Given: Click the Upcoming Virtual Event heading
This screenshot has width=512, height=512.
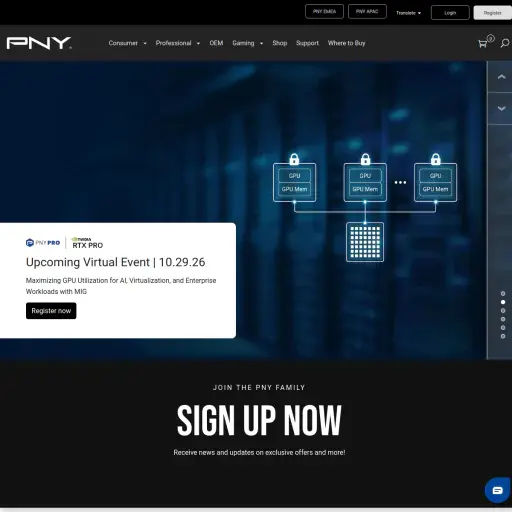Looking at the screenshot, I should pyautogui.click(x=115, y=262).
